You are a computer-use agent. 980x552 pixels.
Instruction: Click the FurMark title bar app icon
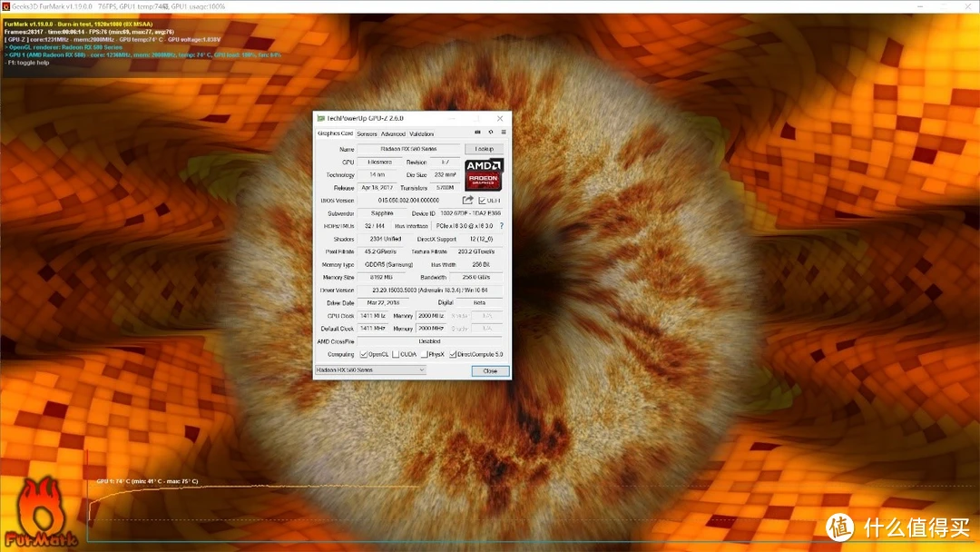pyautogui.click(x=5, y=6)
